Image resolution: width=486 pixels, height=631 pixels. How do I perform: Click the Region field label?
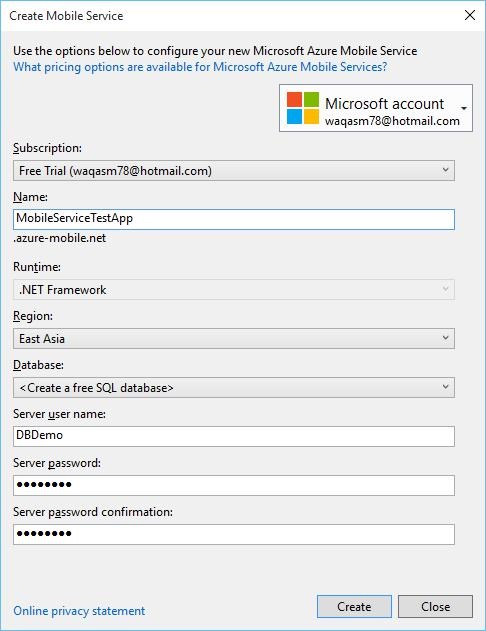[x=33, y=316]
